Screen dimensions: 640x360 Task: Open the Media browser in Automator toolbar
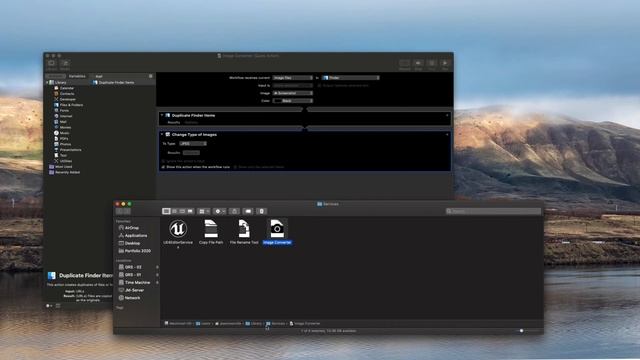[x=65, y=63]
